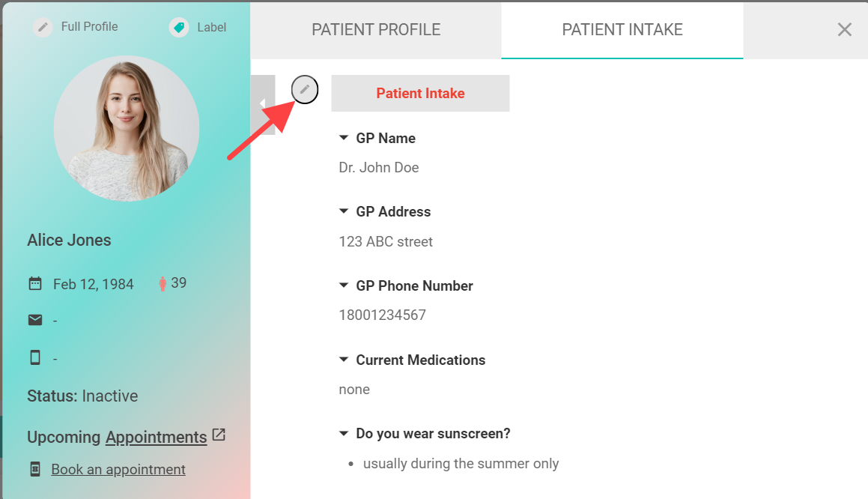Click Alice Jones's profile photo
The width and height of the screenshot is (868, 499).
pyautogui.click(x=127, y=128)
